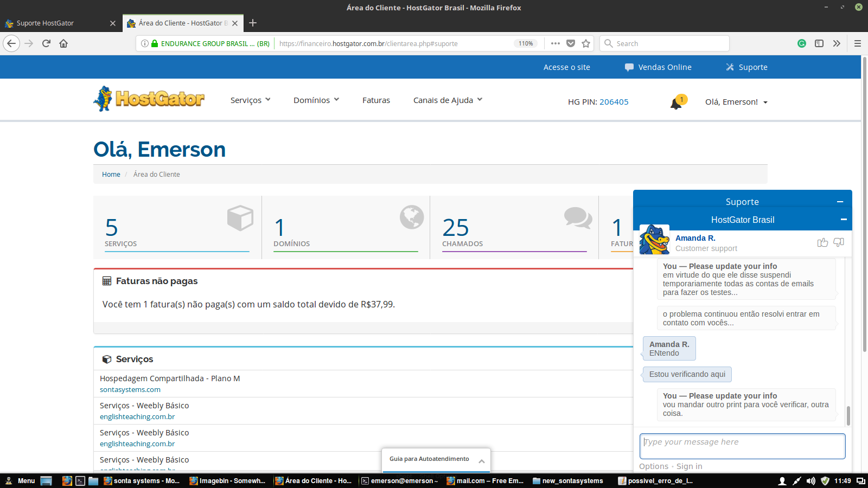The height and width of the screenshot is (488, 868).
Task: Open the Olá, Emerson! account dropdown
Action: click(736, 102)
